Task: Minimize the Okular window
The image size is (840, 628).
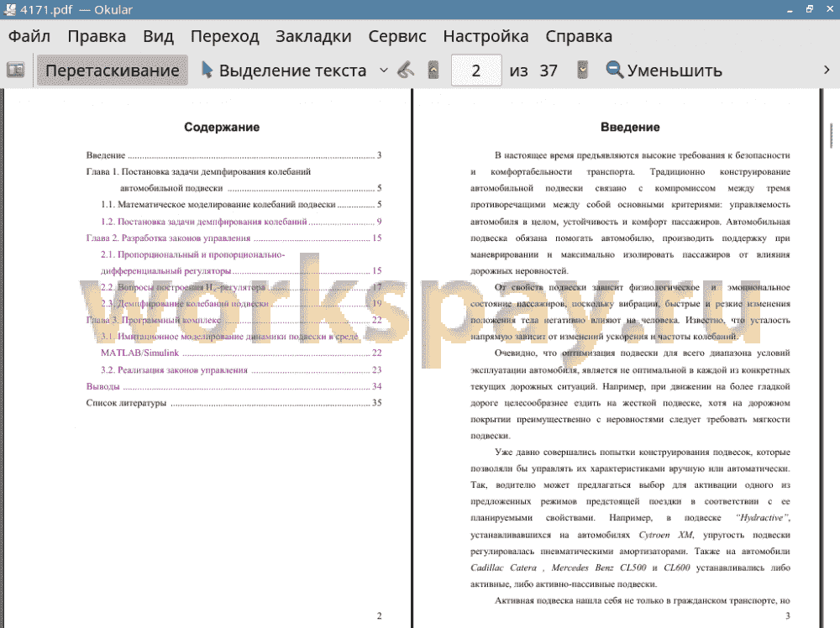Action: (790, 9)
